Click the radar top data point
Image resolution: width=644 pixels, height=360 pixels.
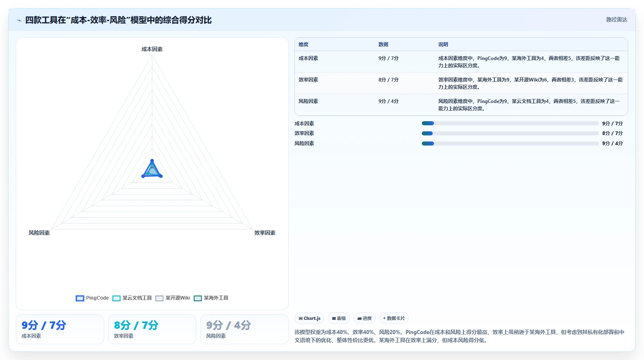152,161
